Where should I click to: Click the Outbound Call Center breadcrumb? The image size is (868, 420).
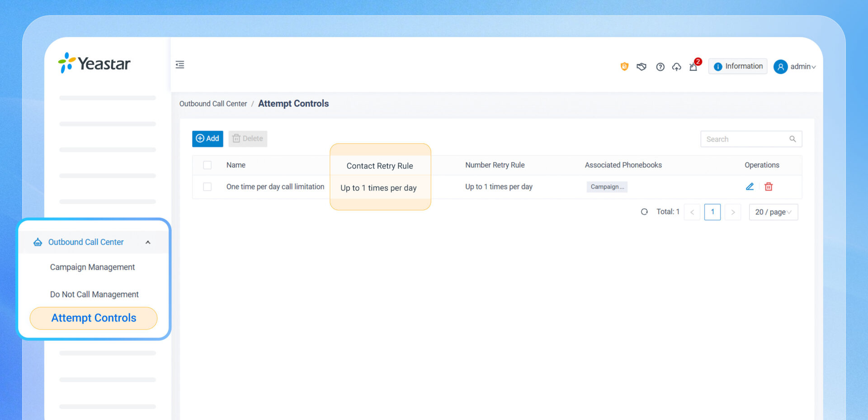coord(213,104)
